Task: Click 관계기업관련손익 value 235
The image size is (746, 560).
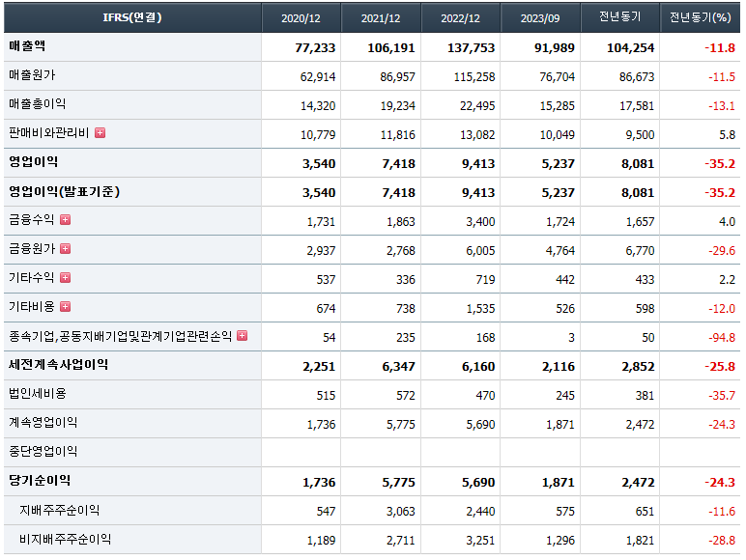Action: coord(405,338)
